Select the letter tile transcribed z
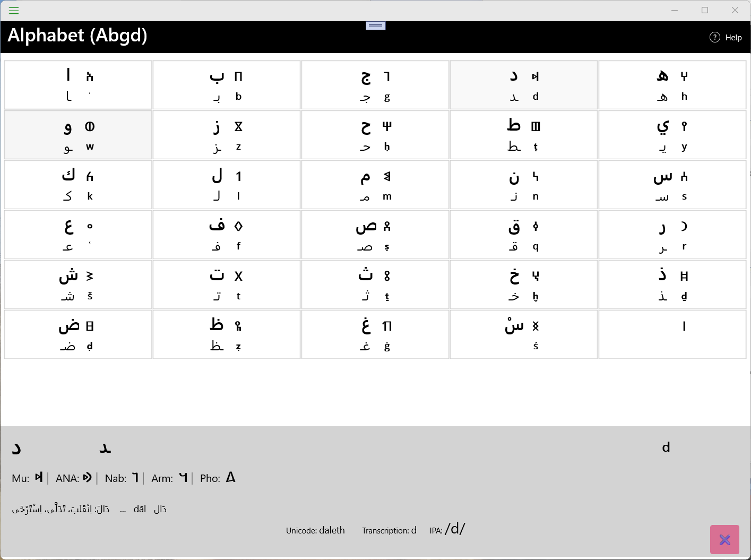Screen dimensions: 751x560 coord(227,135)
